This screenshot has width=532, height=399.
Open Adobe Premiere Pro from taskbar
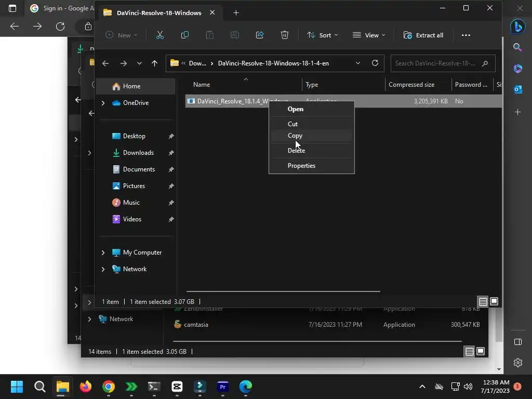point(222,387)
